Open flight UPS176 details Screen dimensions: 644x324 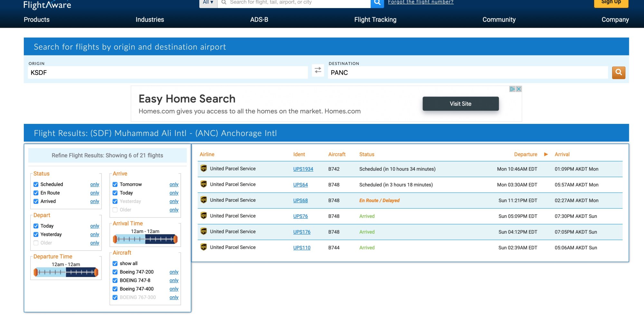[x=302, y=232]
